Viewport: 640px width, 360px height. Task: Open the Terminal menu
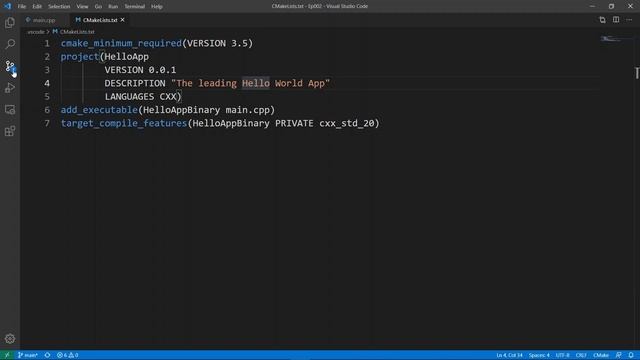pyautogui.click(x=134, y=6)
